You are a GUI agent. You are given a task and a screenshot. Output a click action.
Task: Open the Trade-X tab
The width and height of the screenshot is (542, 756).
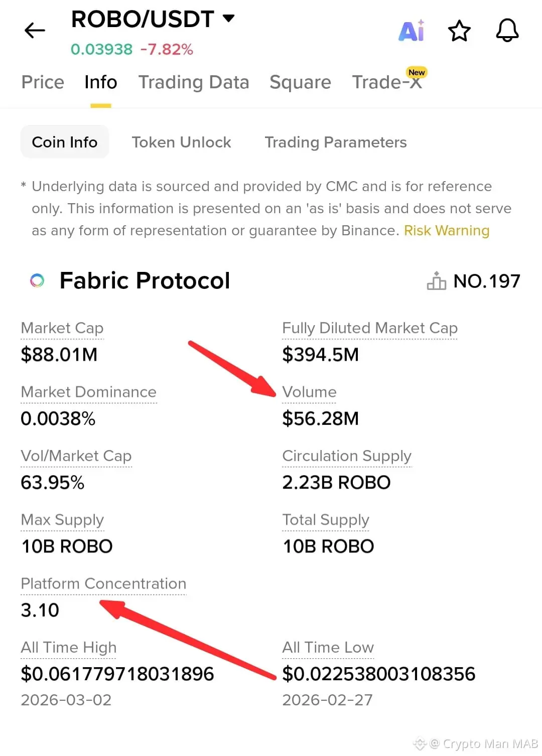(387, 82)
